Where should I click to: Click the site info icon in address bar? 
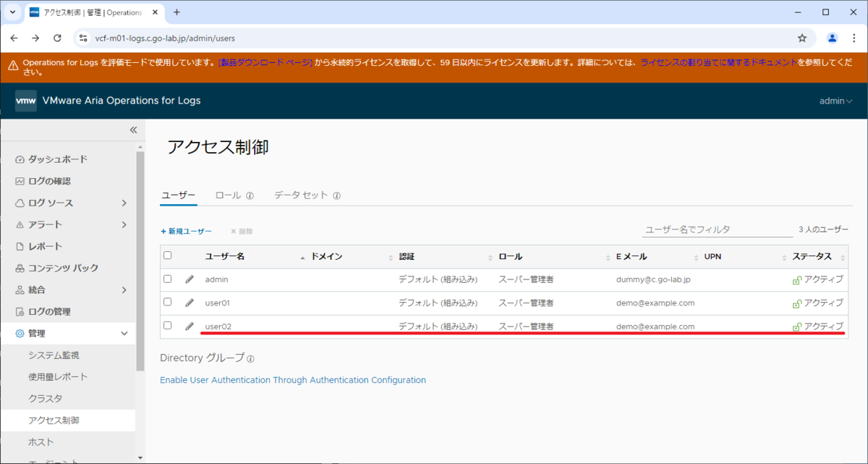coord(83,38)
